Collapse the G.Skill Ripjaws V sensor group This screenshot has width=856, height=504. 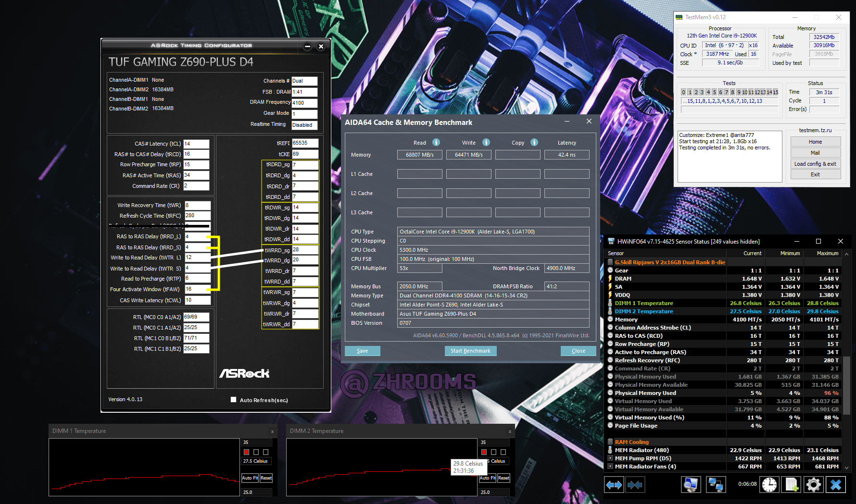click(610, 262)
